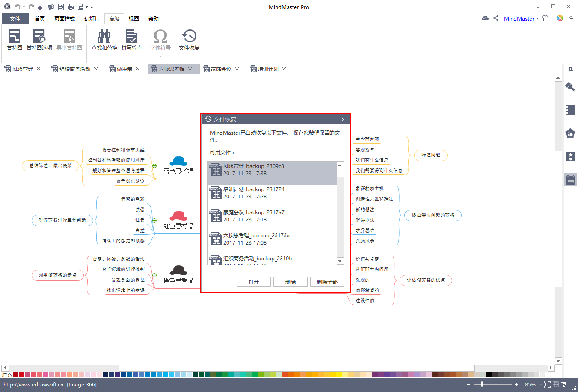578x392 pixels.
Task: Open Gantt chart options
Action: pos(39,40)
